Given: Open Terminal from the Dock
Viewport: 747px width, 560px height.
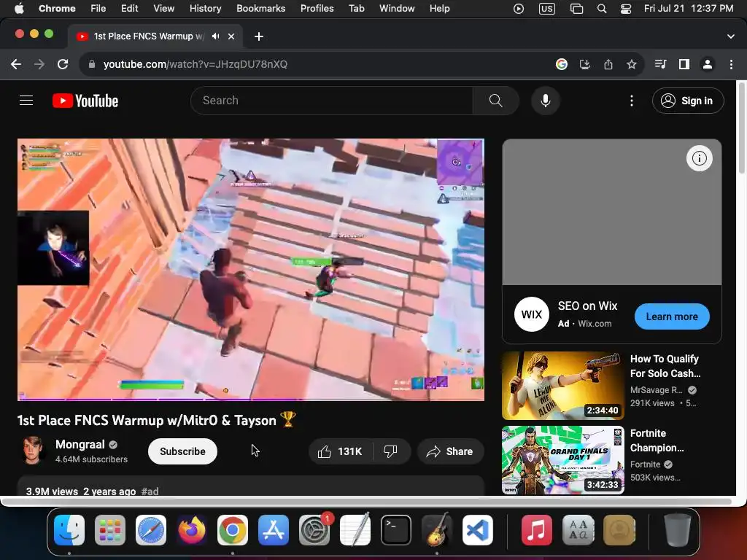Looking at the screenshot, I should point(396,530).
